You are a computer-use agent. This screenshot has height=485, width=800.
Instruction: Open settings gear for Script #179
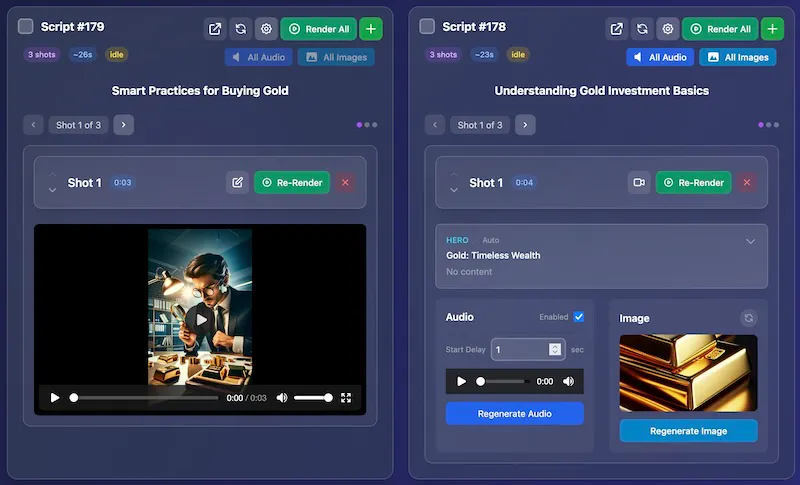tap(266, 29)
